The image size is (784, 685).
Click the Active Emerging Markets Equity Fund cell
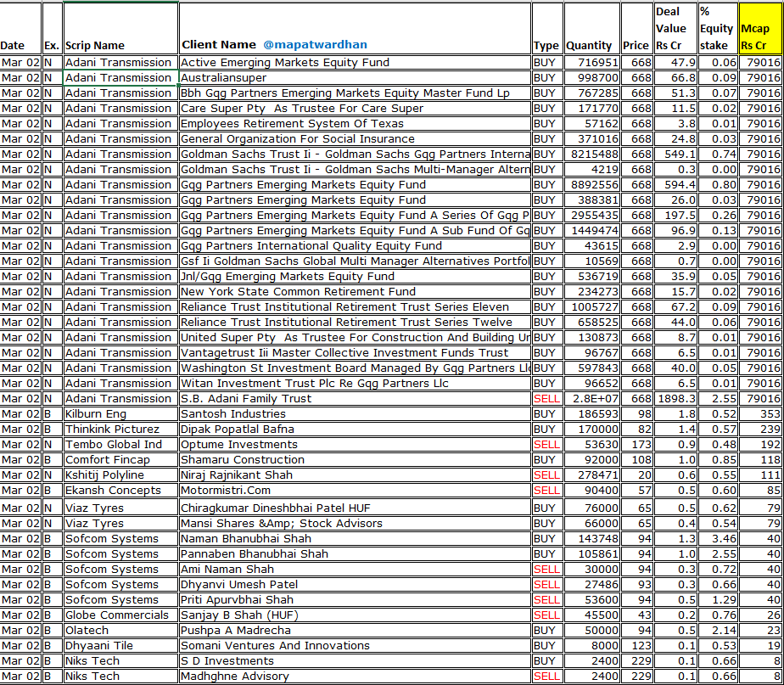click(x=355, y=63)
